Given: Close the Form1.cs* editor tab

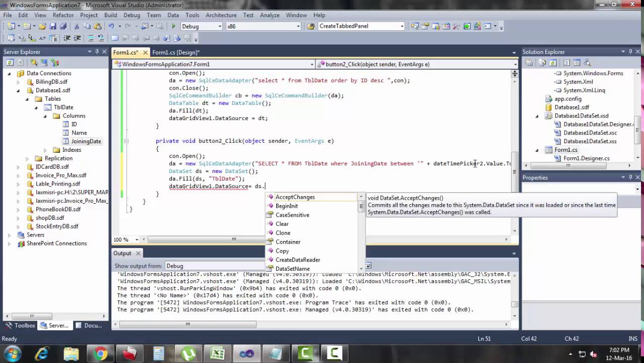Looking at the screenshot, I should click(x=145, y=52).
